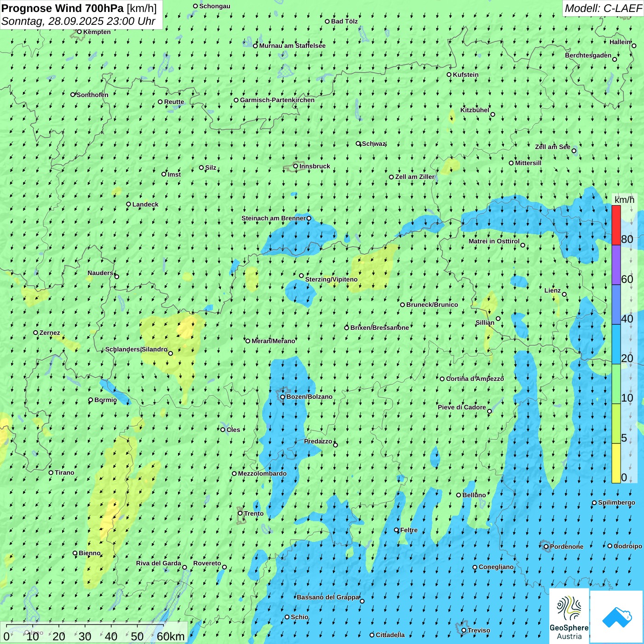Image resolution: width=644 pixels, height=644 pixels.
Task: Click the Feltre city marker
Action: [397, 530]
